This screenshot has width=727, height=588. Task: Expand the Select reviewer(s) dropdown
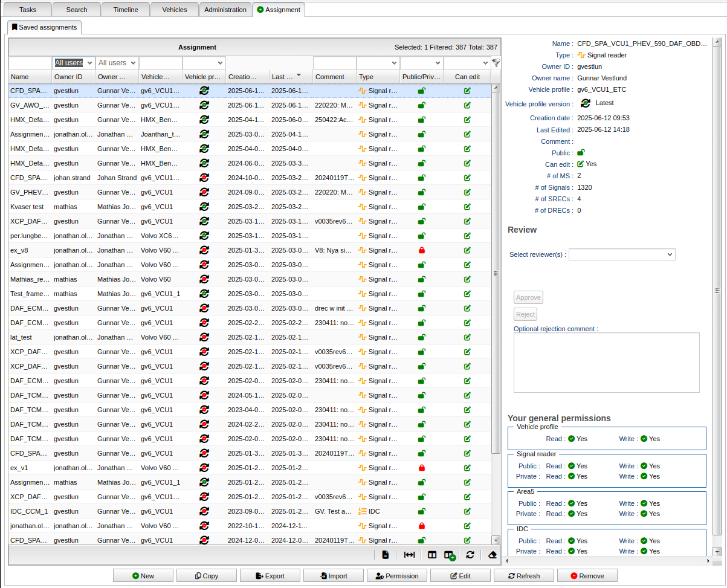point(622,255)
